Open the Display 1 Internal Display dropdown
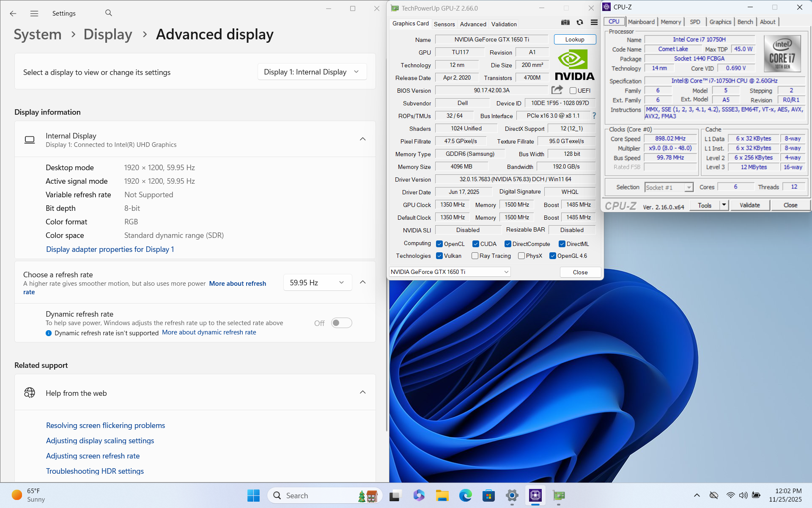 (x=312, y=72)
